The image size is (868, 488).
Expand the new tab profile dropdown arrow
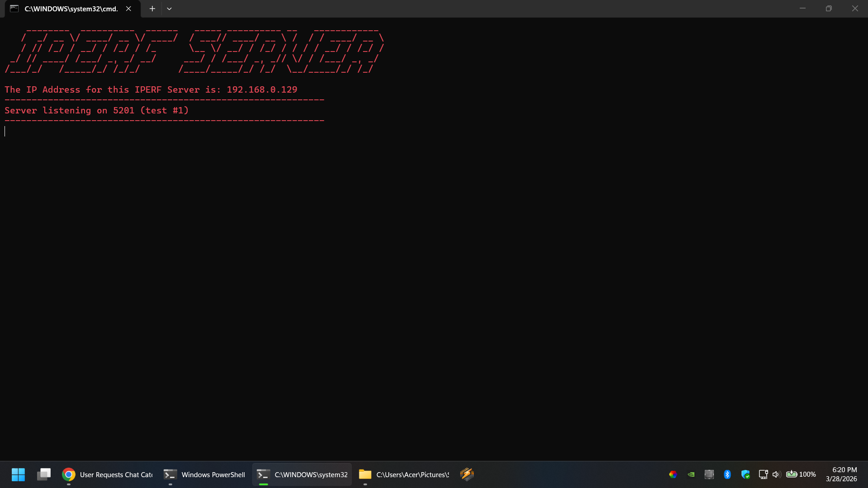169,9
